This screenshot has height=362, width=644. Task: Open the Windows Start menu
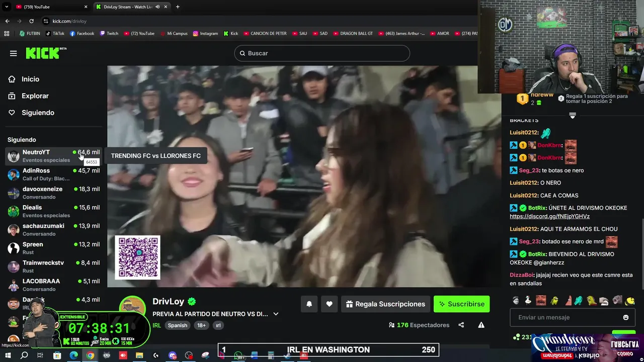8,355
